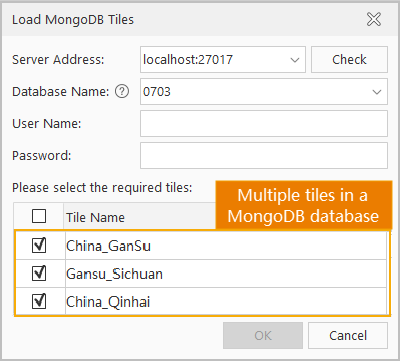400x361 pixels.
Task: Uncheck the Gansu_Sichuan tile checkbox
Action: click(x=39, y=274)
